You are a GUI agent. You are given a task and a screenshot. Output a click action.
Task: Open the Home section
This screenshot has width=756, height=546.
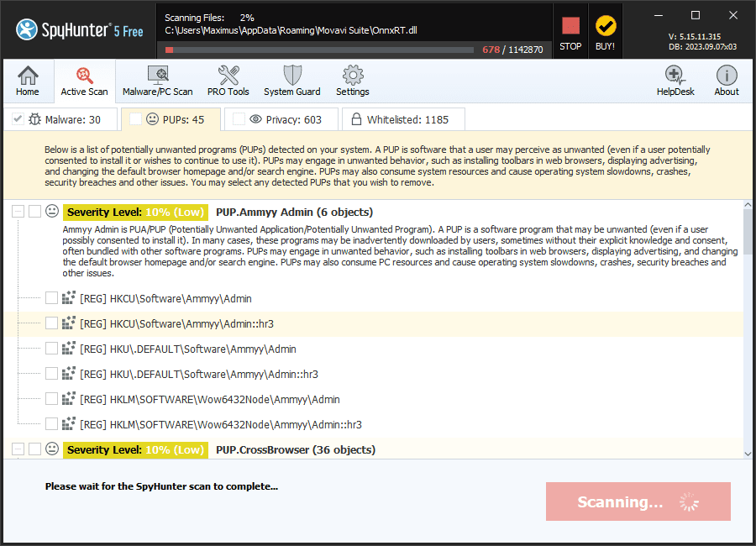(28, 81)
